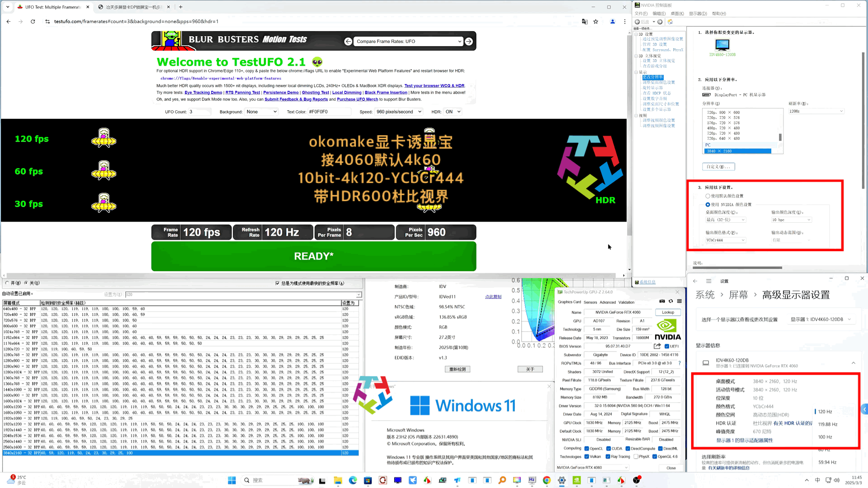Screen dimensions: 868x488
Task: Open Microsoft Edge from the taskbar
Action: [x=353, y=480]
